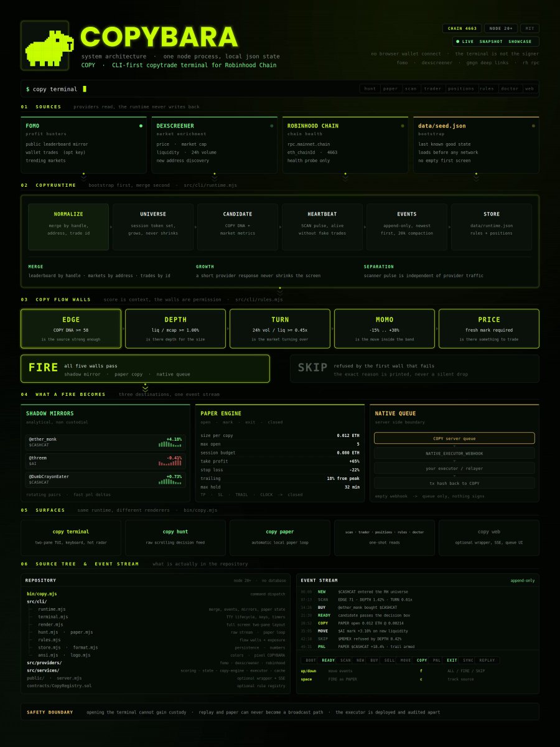This screenshot has width=560, height=747.
Task: Click the ROBINHOOD CHAIN status dot
Action: pyautogui.click(x=402, y=126)
